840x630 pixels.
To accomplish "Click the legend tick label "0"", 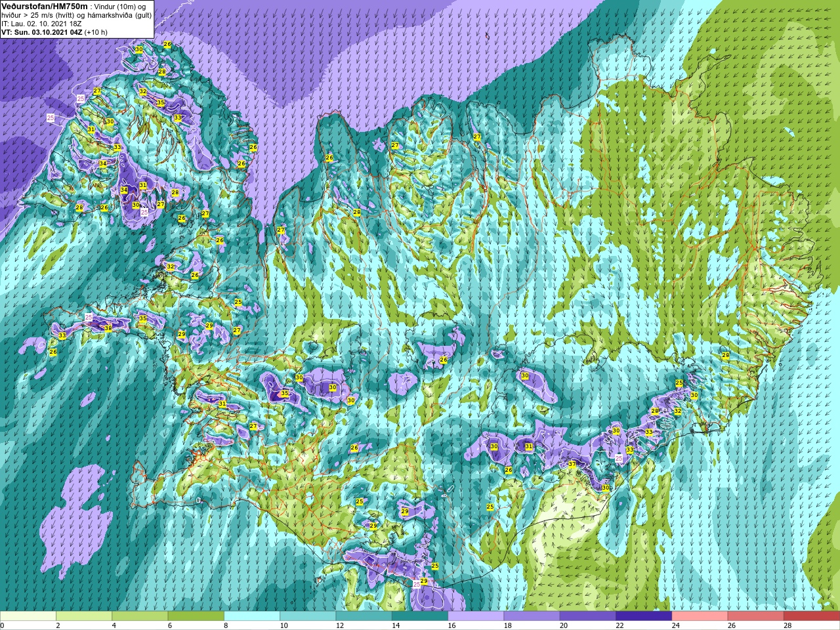I will click(x=3, y=625).
